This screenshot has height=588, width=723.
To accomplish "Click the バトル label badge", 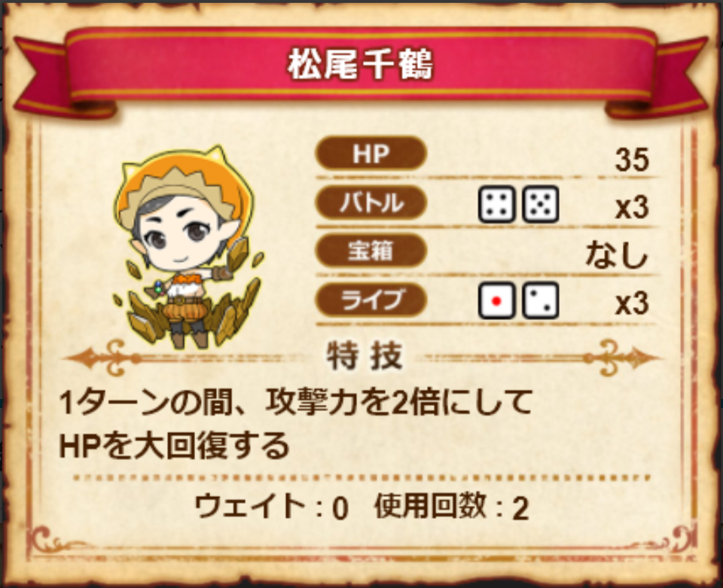I will pos(371,203).
